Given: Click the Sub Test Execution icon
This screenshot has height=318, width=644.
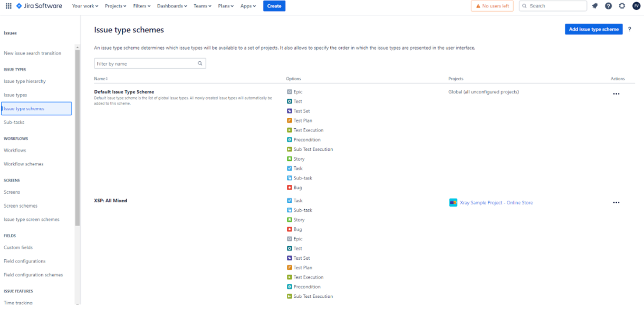Looking at the screenshot, I should pyautogui.click(x=289, y=149).
